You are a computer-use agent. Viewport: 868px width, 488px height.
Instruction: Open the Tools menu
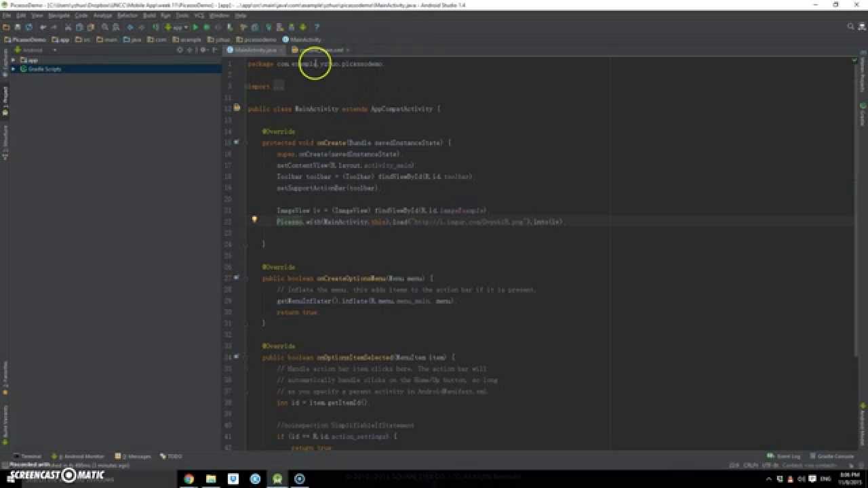182,15
